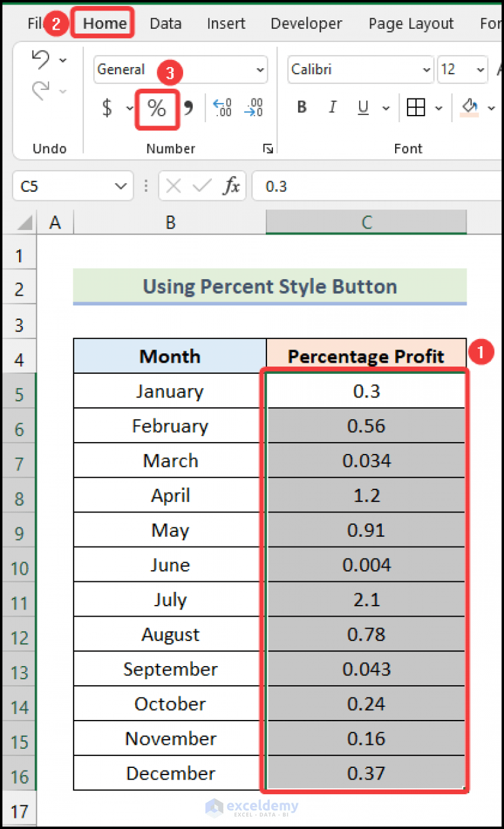This screenshot has height=829, width=504.
Task: Open the Number group dialog launcher
Action: coord(268,148)
